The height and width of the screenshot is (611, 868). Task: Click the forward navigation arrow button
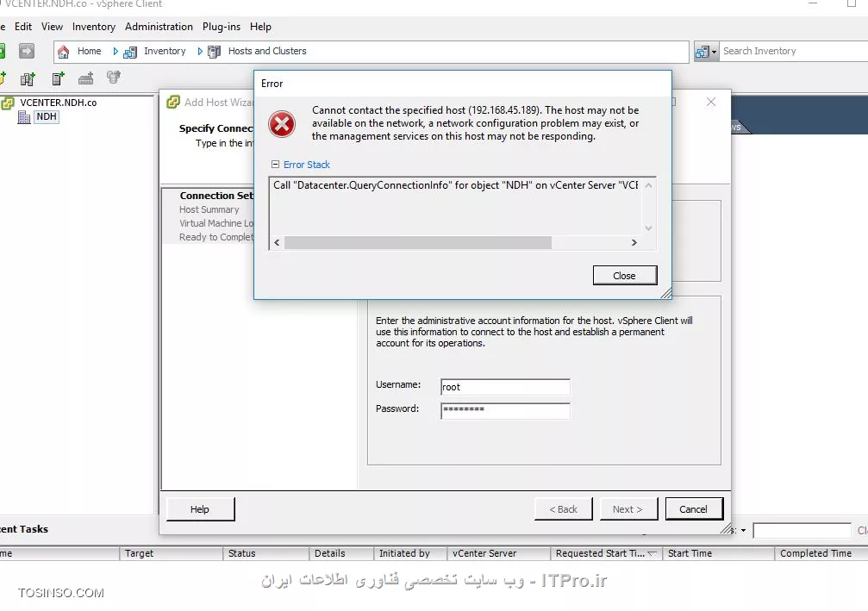point(27,52)
